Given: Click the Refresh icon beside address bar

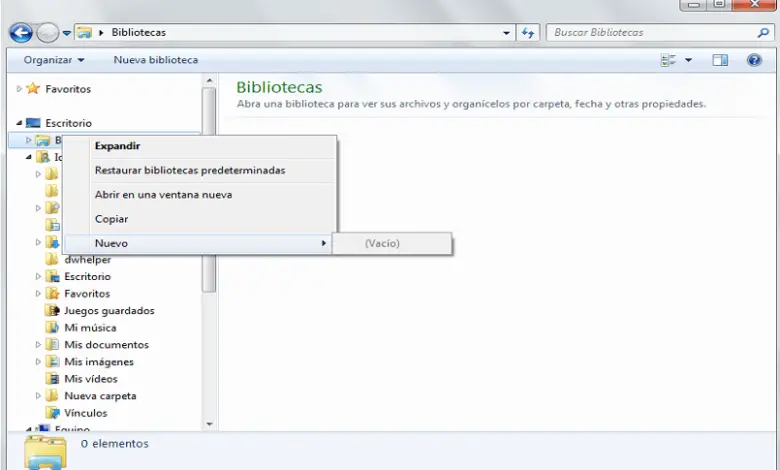Looking at the screenshot, I should click(x=528, y=33).
